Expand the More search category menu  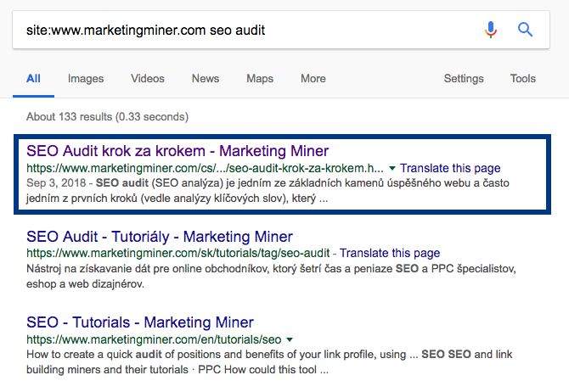pos(313,79)
